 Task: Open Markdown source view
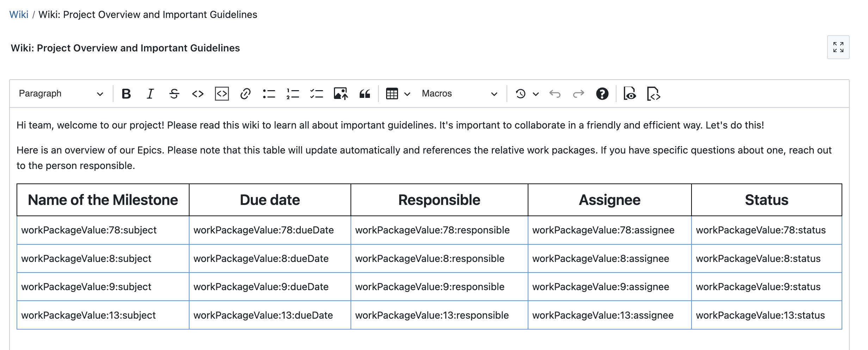click(655, 93)
